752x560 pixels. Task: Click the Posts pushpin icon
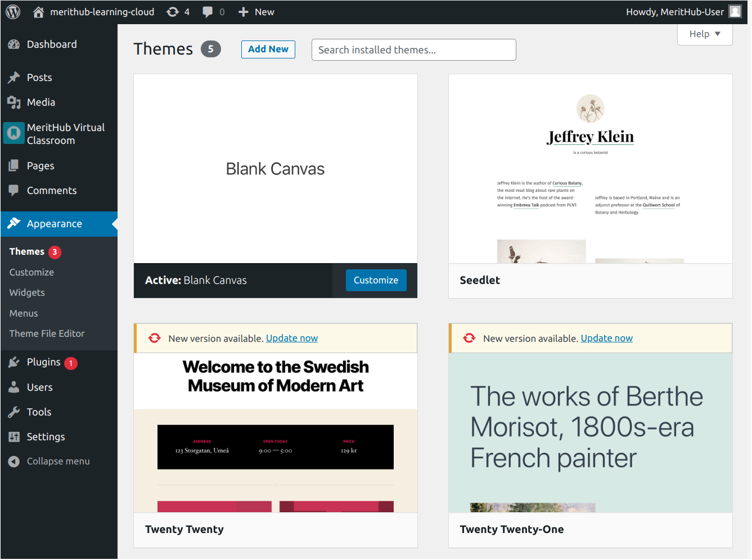tap(14, 78)
